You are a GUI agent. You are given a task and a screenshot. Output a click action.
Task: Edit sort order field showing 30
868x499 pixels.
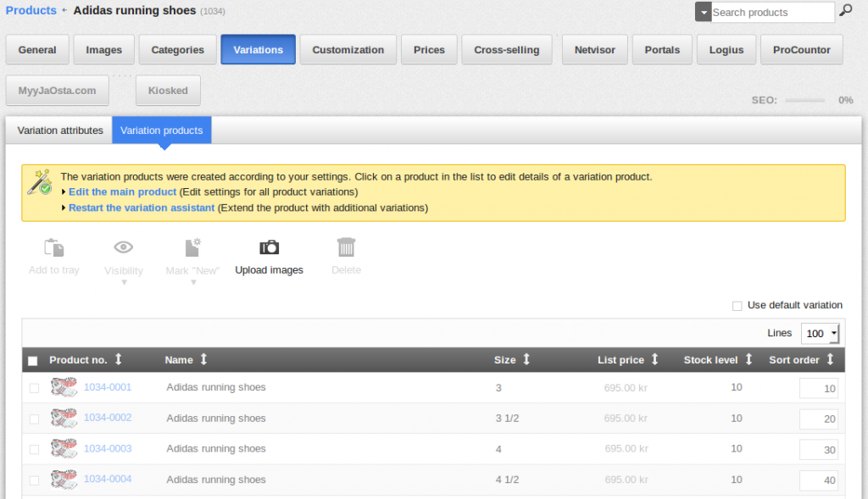tap(818, 450)
